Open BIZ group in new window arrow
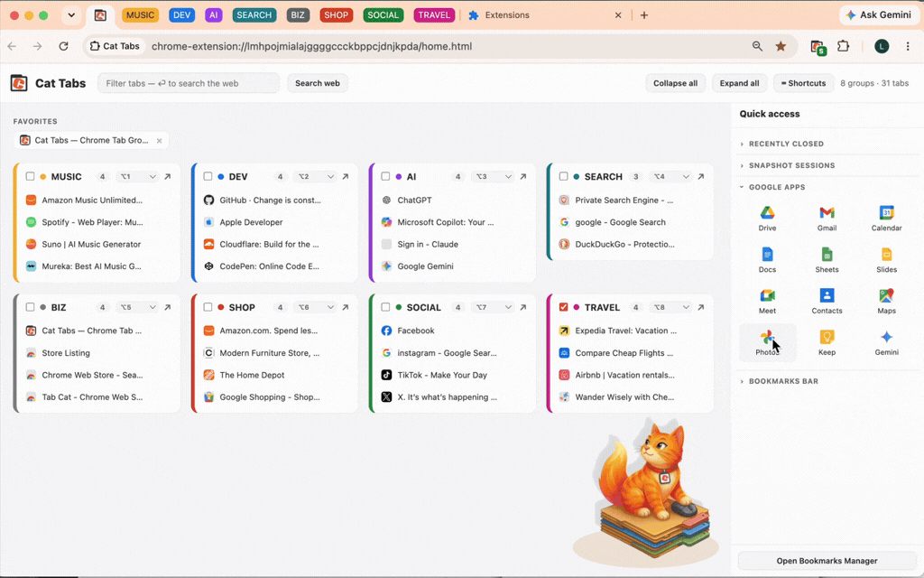The image size is (924, 578). [x=167, y=307]
